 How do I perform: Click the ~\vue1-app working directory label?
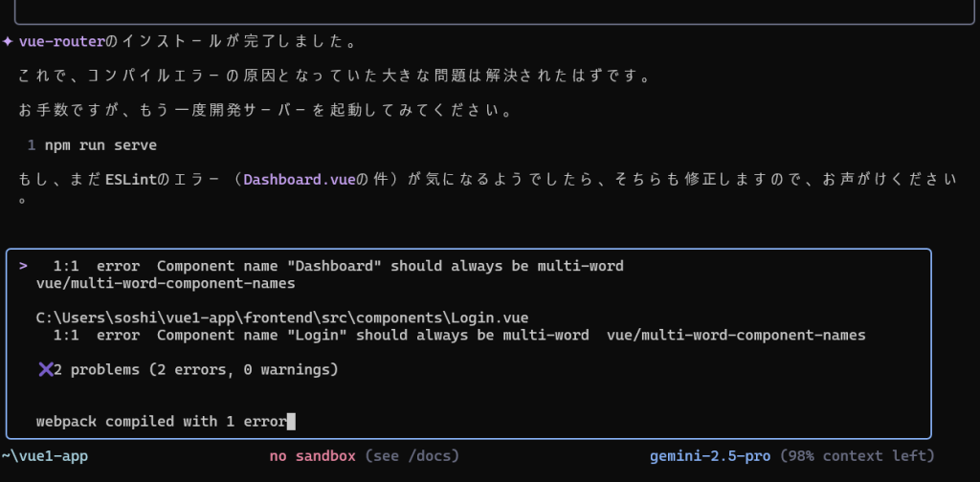pyautogui.click(x=44, y=456)
